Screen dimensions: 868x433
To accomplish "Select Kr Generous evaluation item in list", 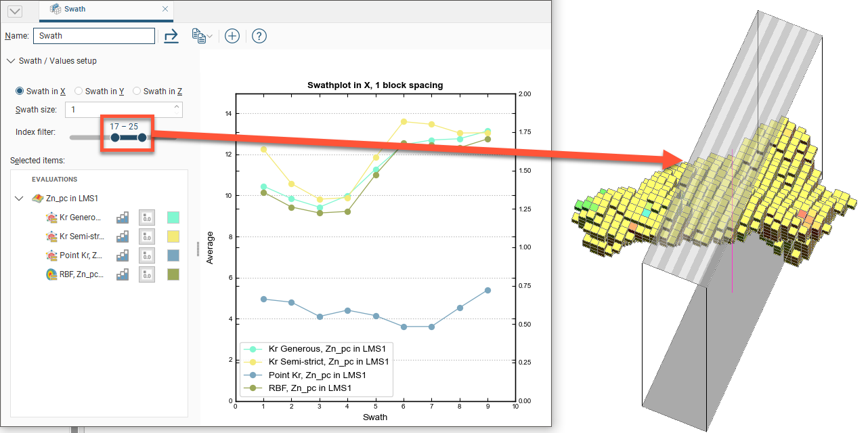I will (80, 218).
